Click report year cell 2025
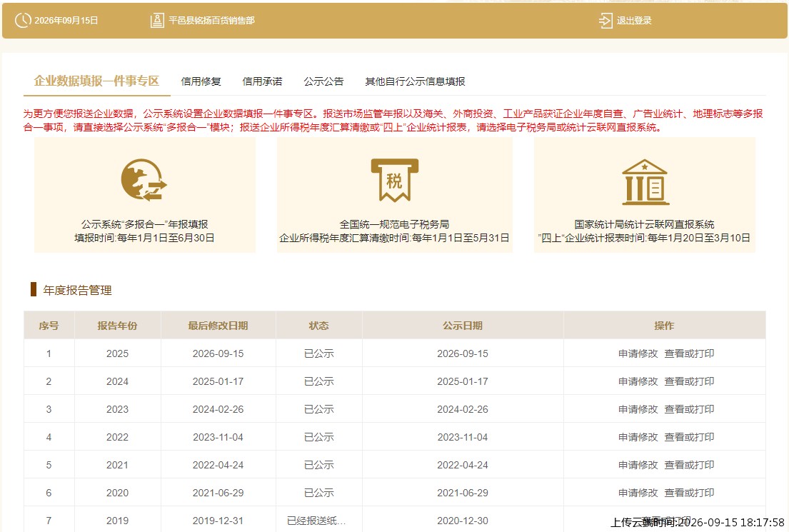Screen dimensions: 789x532 (117, 353)
